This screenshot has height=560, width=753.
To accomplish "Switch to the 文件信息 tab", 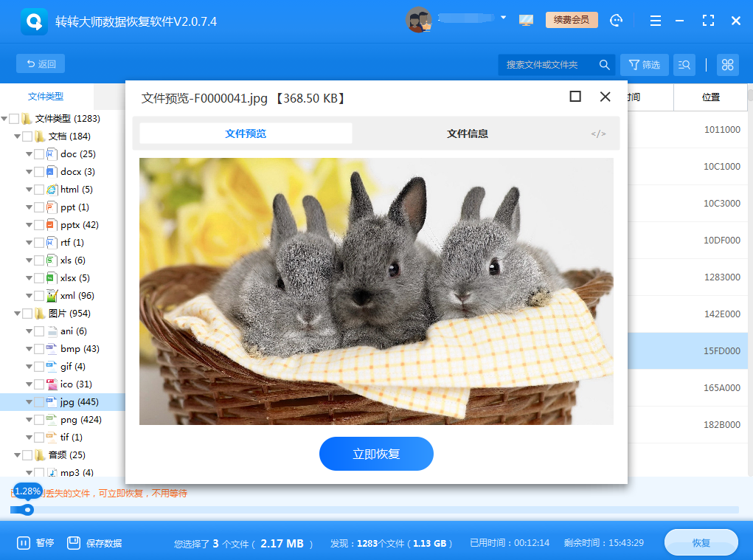I will (x=467, y=134).
